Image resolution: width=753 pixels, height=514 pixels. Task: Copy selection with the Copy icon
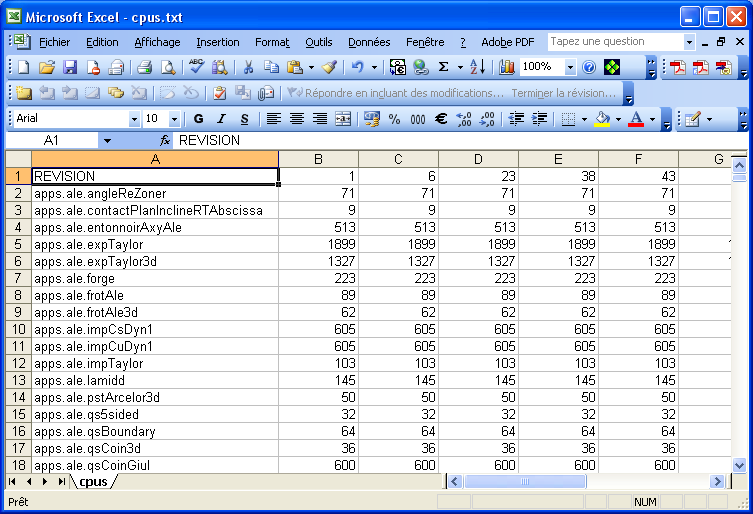[x=271, y=67]
